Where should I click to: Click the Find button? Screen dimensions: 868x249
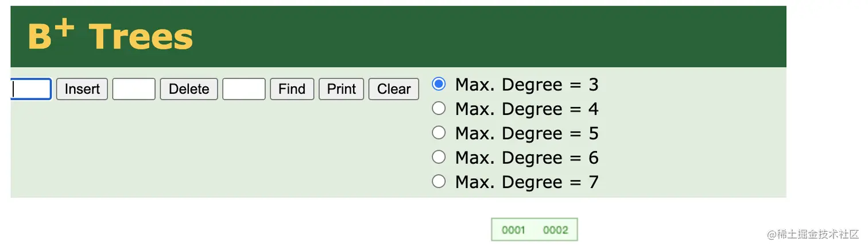[292, 89]
